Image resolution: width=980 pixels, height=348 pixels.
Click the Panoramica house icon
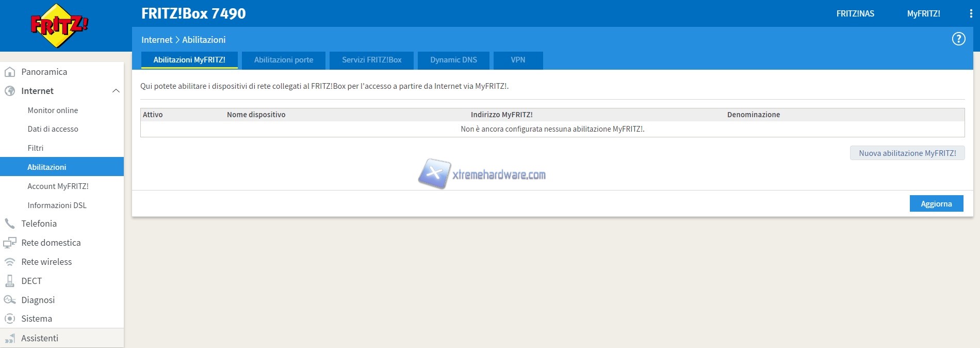click(x=10, y=72)
